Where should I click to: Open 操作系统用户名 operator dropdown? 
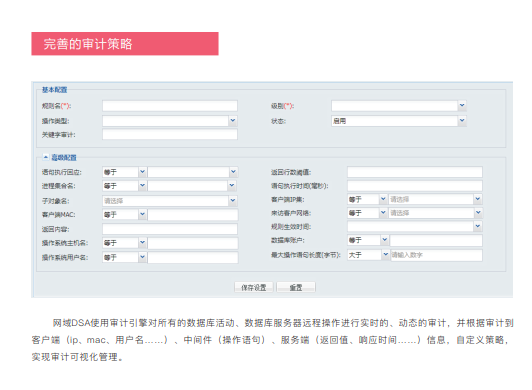coord(124,257)
